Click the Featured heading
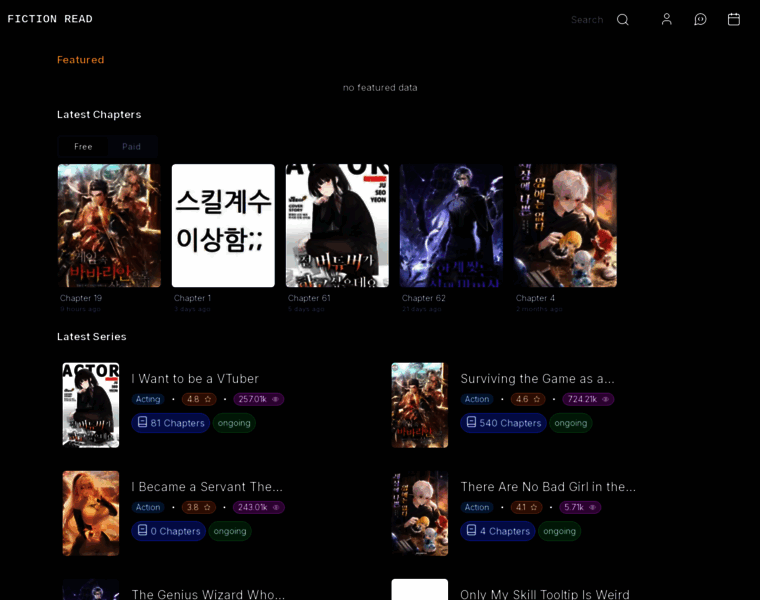This screenshot has height=600, width=760. click(80, 60)
